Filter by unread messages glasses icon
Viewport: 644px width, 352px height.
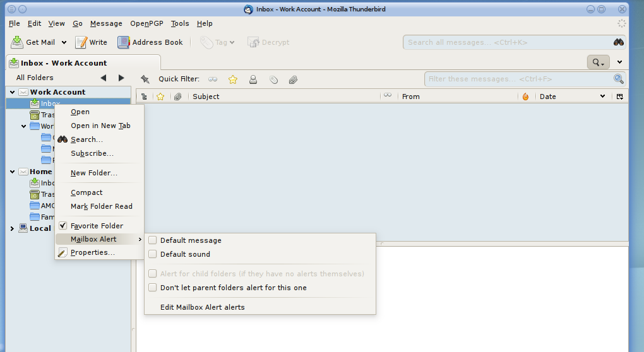[x=213, y=79]
